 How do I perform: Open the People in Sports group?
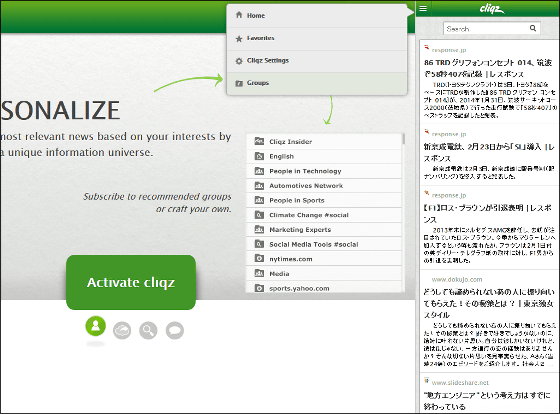tap(324, 200)
